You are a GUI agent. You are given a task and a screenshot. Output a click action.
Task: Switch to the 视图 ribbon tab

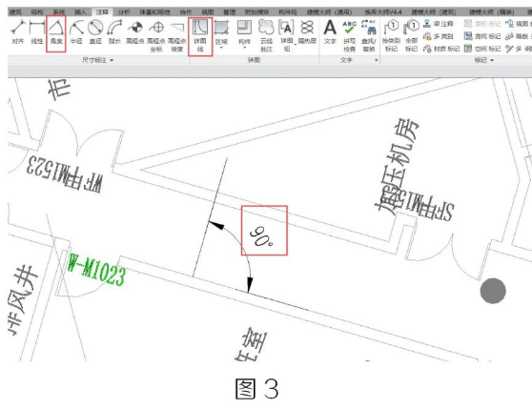(x=207, y=11)
